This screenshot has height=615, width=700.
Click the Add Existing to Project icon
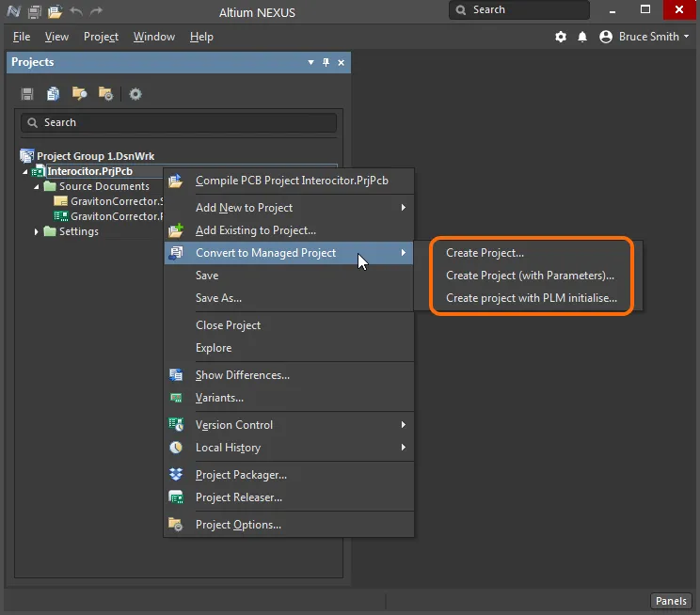176,230
